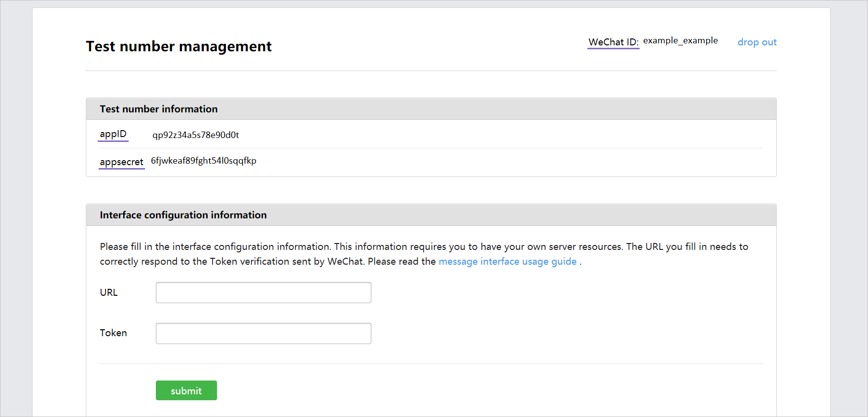This screenshot has width=868, height=417.
Task: Click the underlined appsecret label
Action: point(121,162)
